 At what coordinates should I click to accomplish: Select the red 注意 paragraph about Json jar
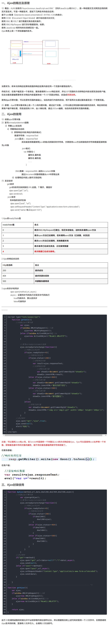[x=54, y=444]
